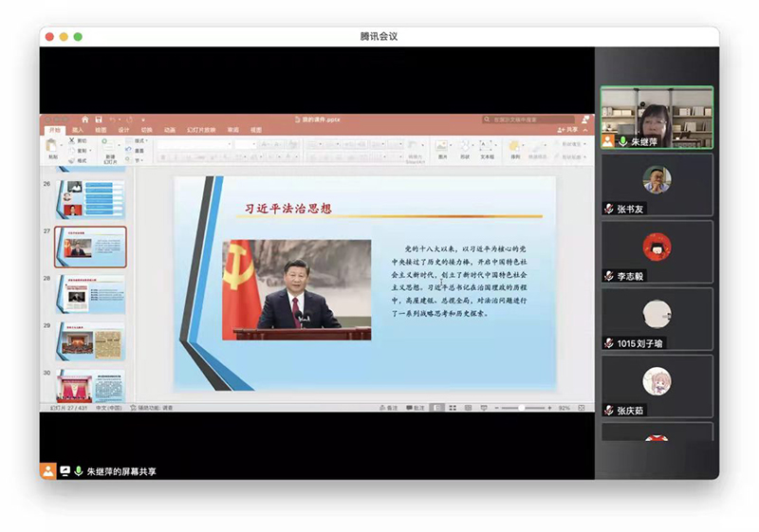759x532 pixels.
Task: Click 张书友's muted microphone indicator
Action: tap(609, 209)
